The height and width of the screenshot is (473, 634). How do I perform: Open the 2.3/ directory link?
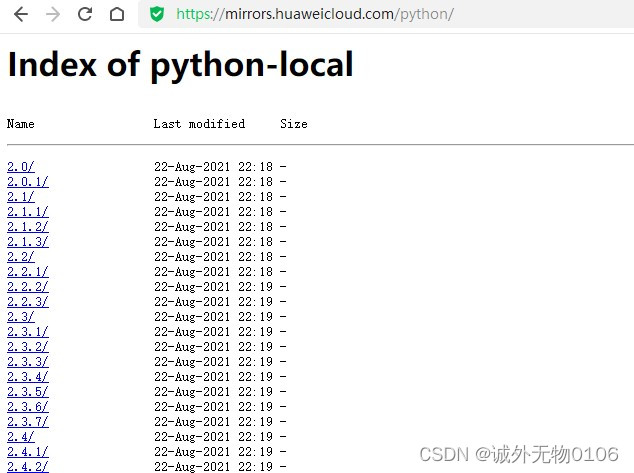click(21, 317)
